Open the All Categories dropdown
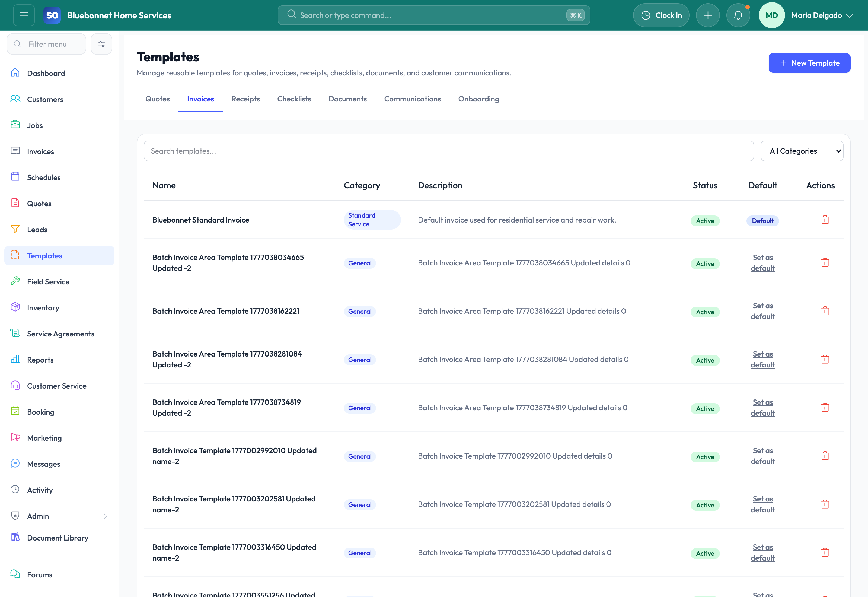 click(x=802, y=151)
